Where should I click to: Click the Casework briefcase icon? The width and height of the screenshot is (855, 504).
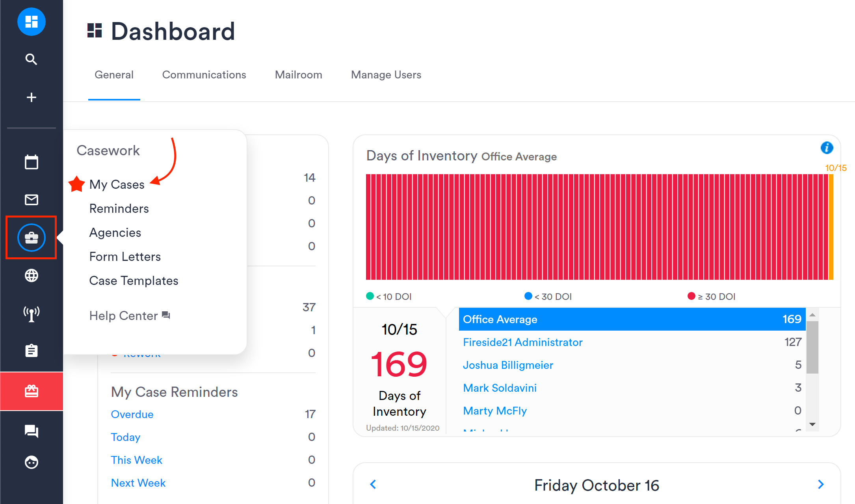31,238
